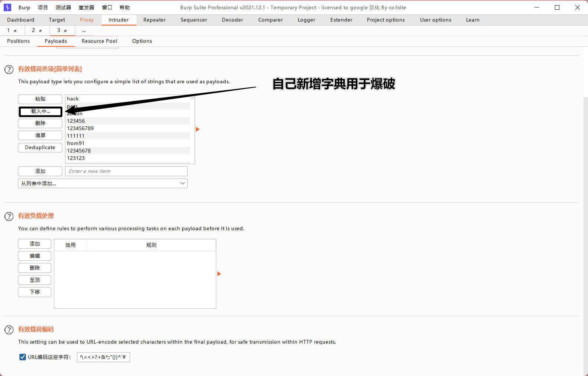Select the 123456789 payload entry

coord(128,128)
